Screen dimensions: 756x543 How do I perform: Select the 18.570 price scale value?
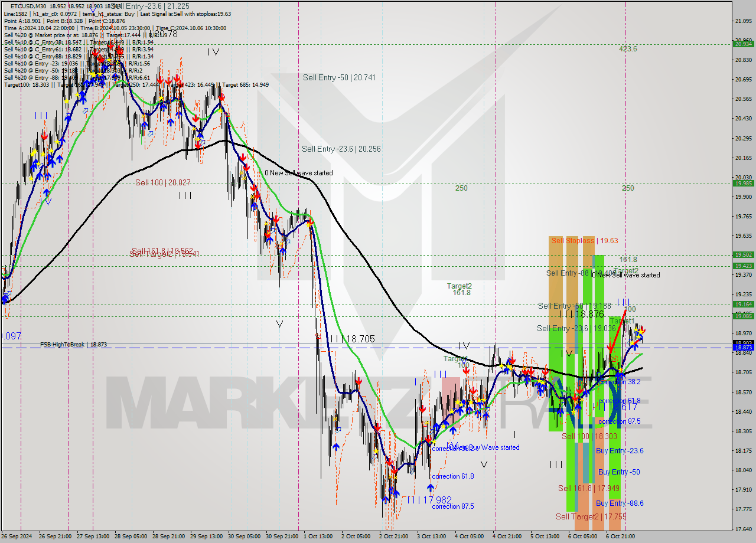pos(743,392)
